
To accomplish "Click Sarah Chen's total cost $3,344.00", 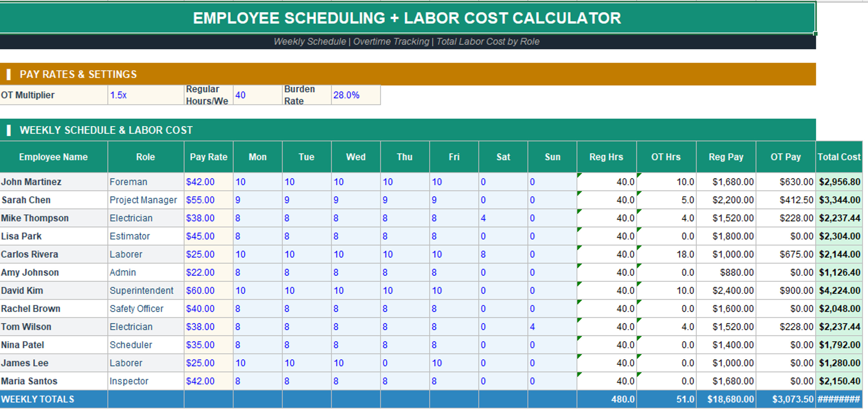I will click(x=839, y=200).
